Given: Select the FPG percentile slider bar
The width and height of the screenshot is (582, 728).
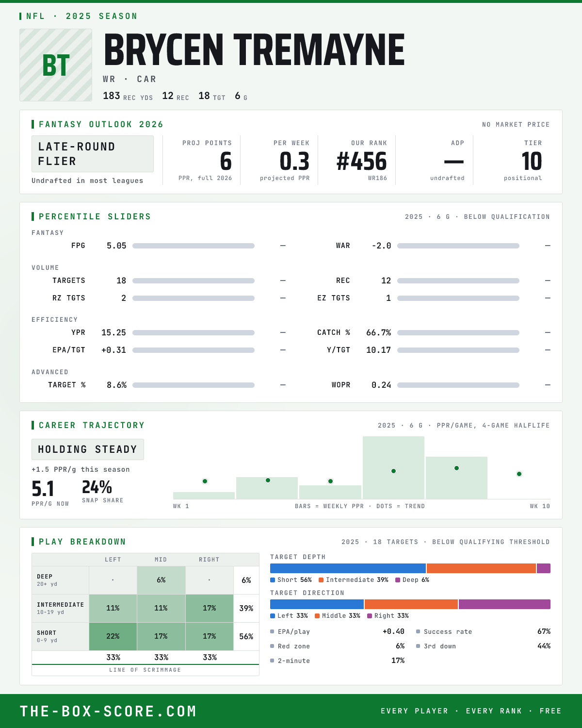Looking at the screenshot, I should [x=194, y=246].
